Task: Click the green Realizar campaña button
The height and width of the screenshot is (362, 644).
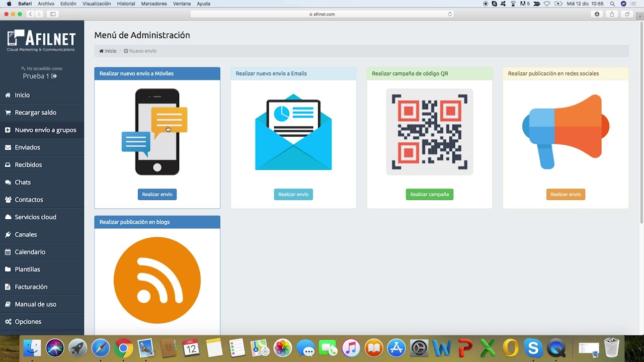Action: point(430,195)
